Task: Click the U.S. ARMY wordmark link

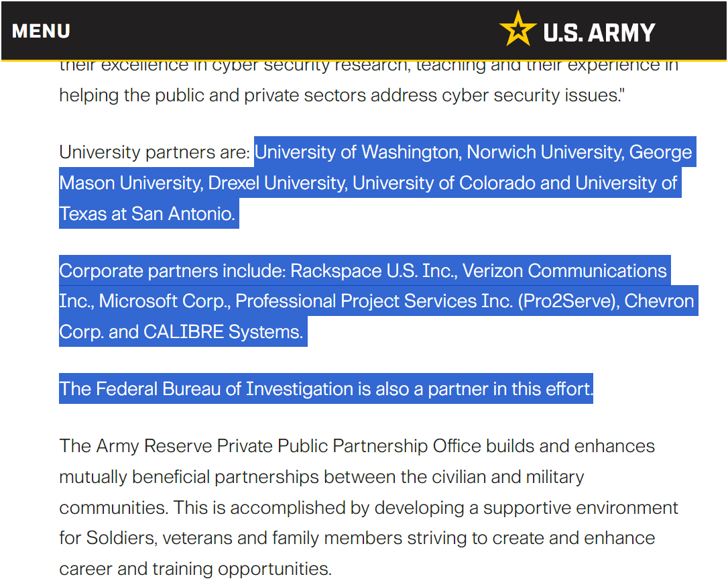Action: [x=599, y=32]
